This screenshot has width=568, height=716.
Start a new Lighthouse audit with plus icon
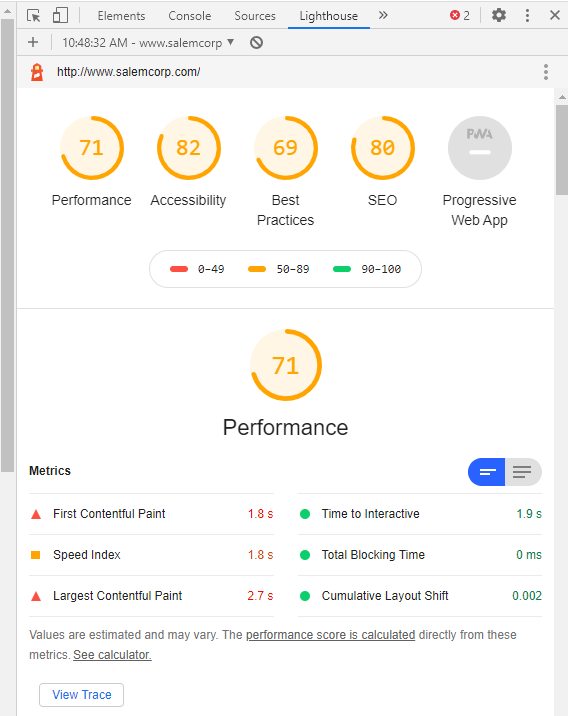click(33, 42)
